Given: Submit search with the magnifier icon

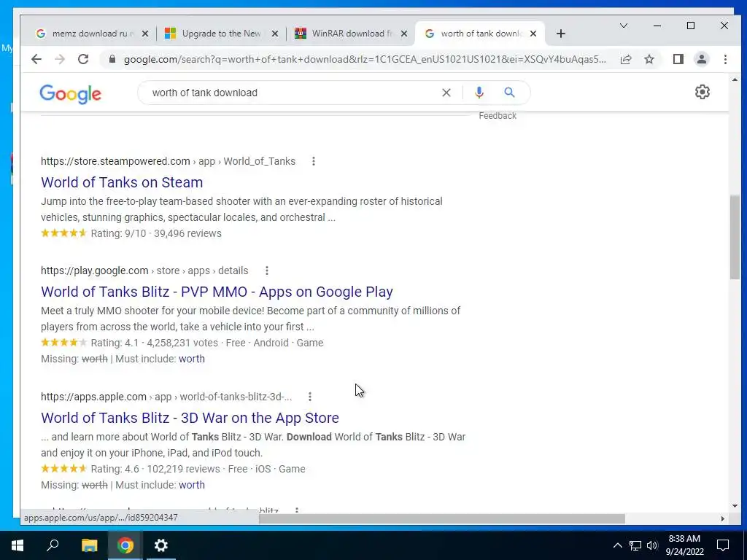Looking at the screenshot, I should click(509, 93).
